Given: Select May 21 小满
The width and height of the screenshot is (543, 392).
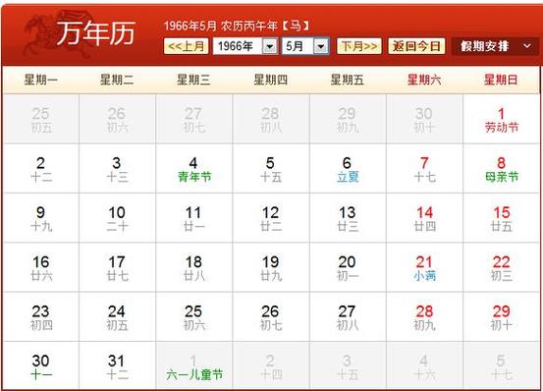Looking at the screenshot, I should [x=424, y=267].
